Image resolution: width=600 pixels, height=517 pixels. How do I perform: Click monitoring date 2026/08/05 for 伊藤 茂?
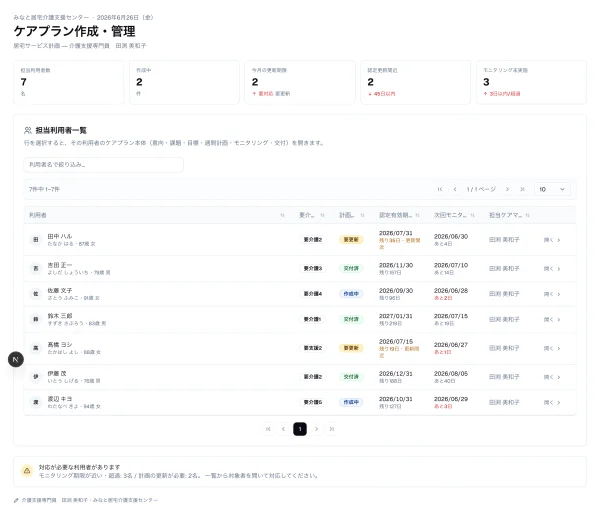[451, 373]
